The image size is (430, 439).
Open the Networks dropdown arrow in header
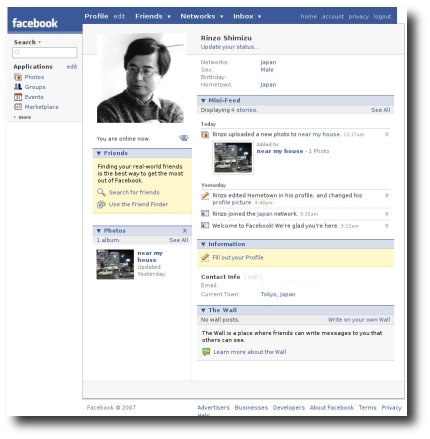coord(221,16)
